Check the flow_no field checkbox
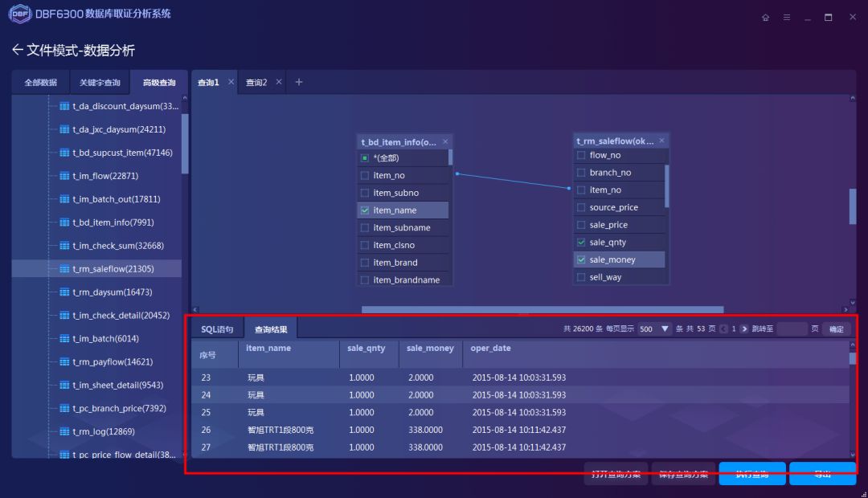Image resolution: width=868 pixels, height=498 pixels. 581,156
